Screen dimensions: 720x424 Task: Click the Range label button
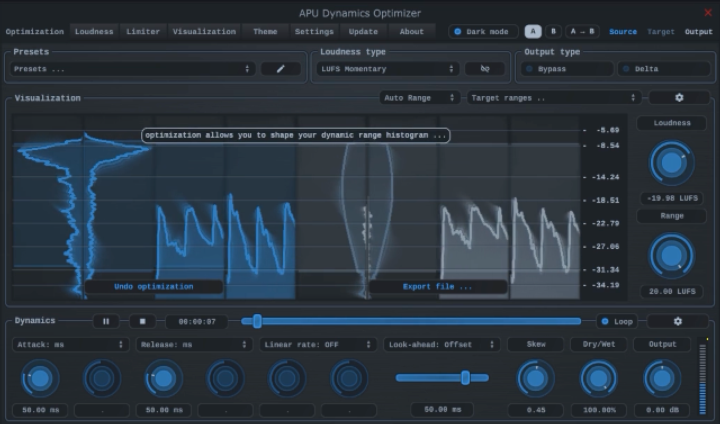click(x=672, y=216)
